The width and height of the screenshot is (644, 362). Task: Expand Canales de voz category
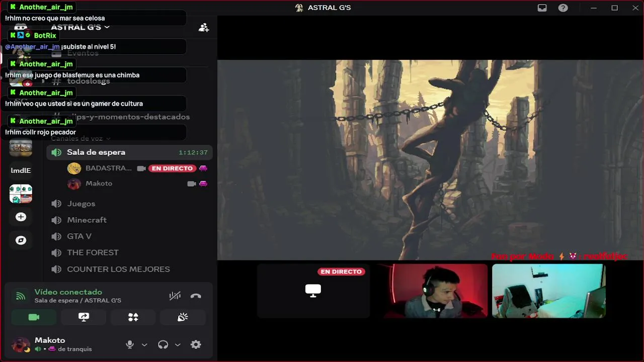coord(80,138)
